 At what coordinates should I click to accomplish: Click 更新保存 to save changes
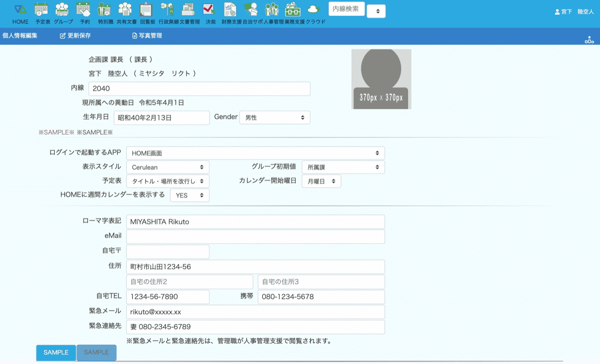pos(75,36)
